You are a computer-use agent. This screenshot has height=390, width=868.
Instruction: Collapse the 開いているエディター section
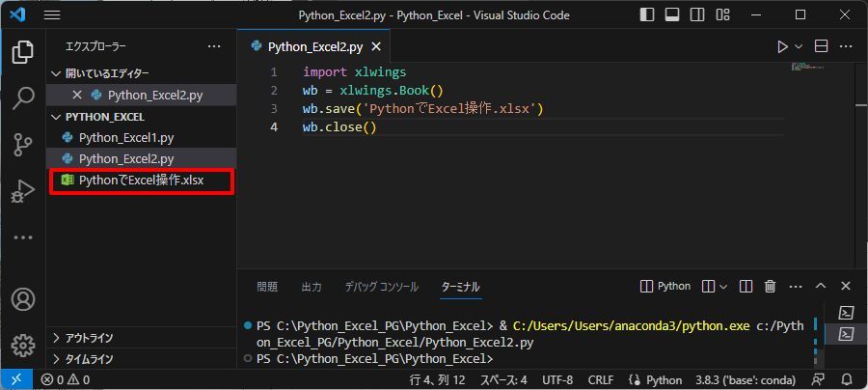(141, 73)
